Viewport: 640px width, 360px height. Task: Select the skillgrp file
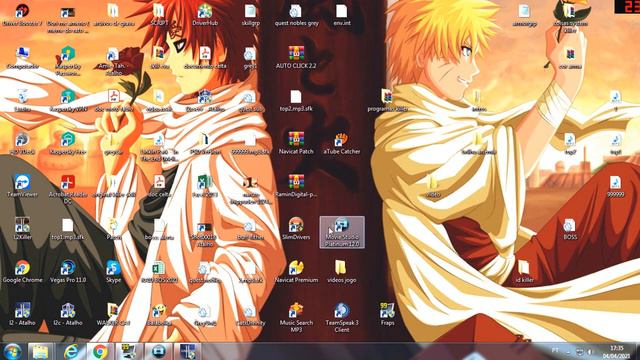tap(250, 15)
